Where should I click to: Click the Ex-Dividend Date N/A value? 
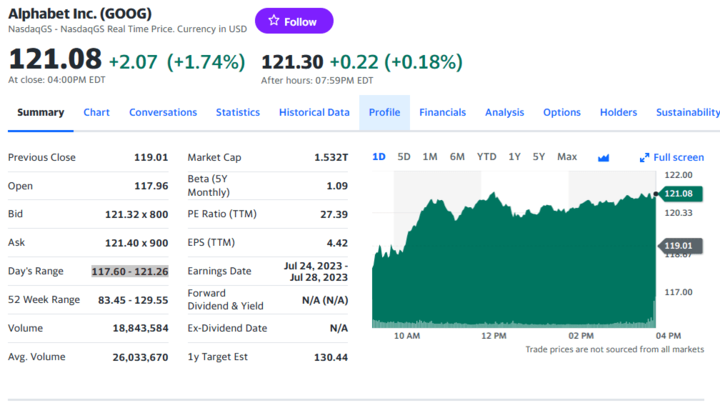338,328
